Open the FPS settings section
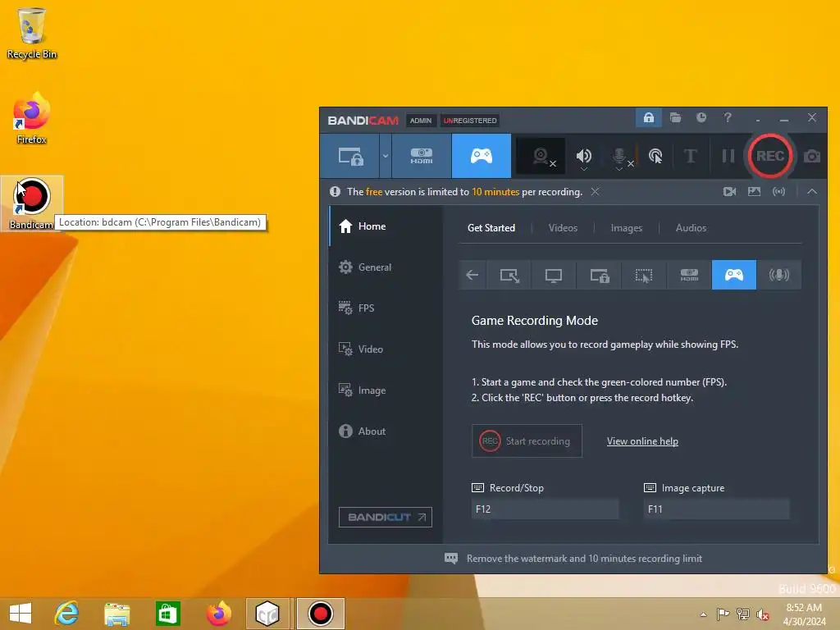The width and height of the screenshot is (840, 630). (386, 308)
